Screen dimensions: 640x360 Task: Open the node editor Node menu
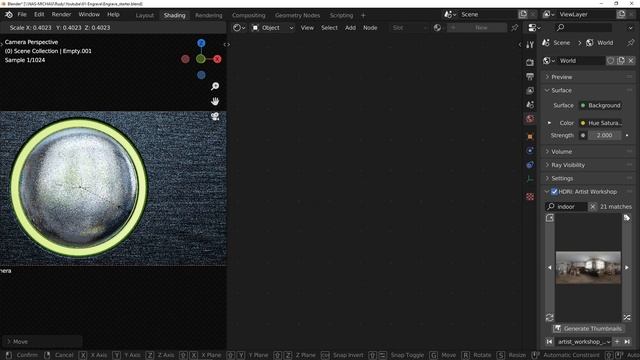pos(370,28)
